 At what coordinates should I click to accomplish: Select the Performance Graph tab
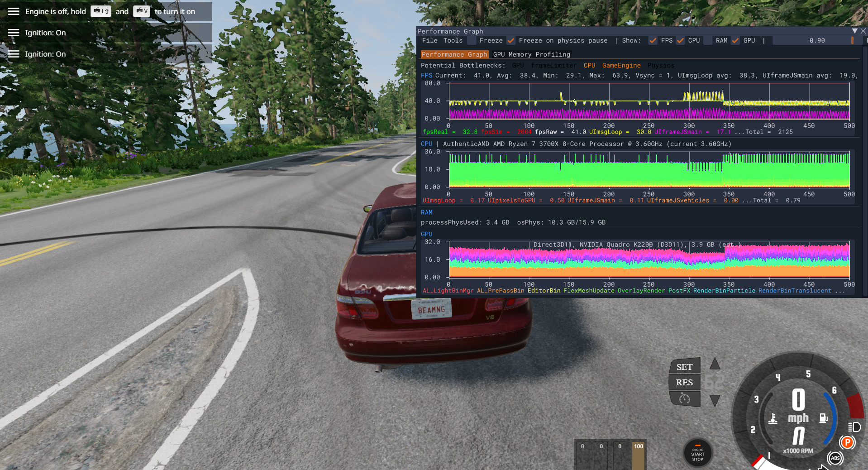coord(454,54)
